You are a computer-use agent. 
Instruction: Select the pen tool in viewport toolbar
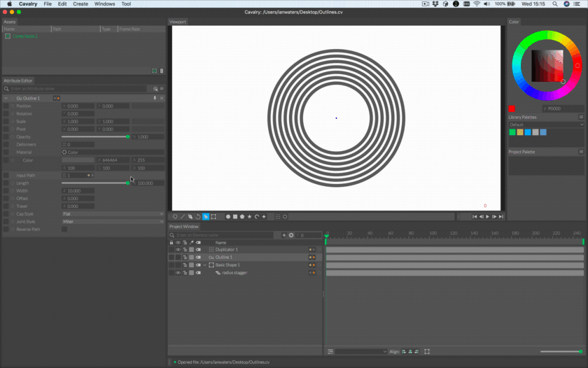click(x=190, y=217)
